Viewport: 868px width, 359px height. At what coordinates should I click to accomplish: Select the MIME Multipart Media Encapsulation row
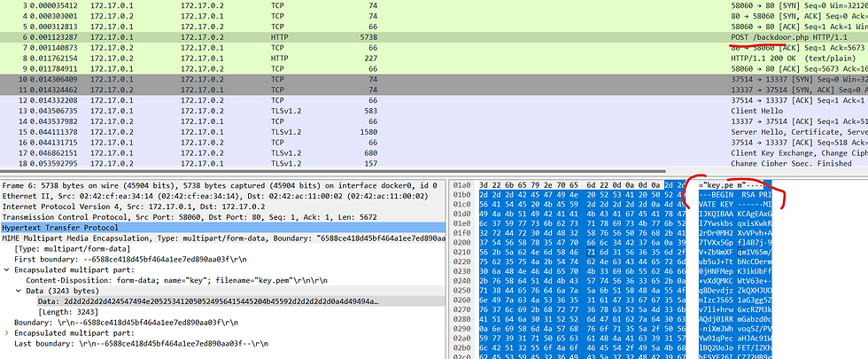pos(222,238)
